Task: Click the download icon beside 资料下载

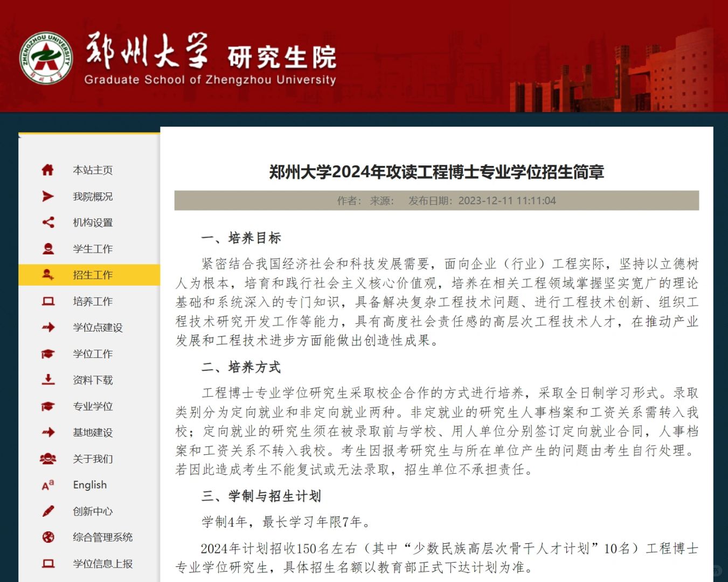Action: click(48, 379)
